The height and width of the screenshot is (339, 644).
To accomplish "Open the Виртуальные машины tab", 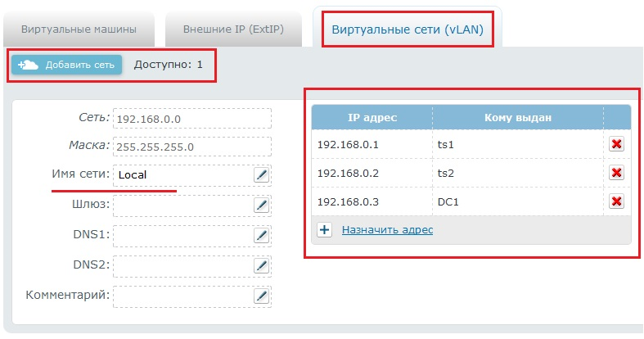I will pyautogui.click(x=79, y=30).
